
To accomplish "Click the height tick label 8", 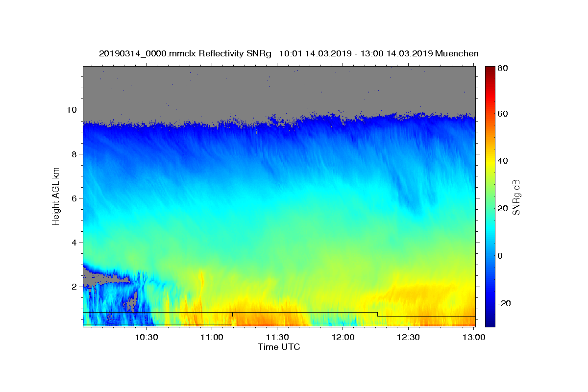I will click(75, 154).
